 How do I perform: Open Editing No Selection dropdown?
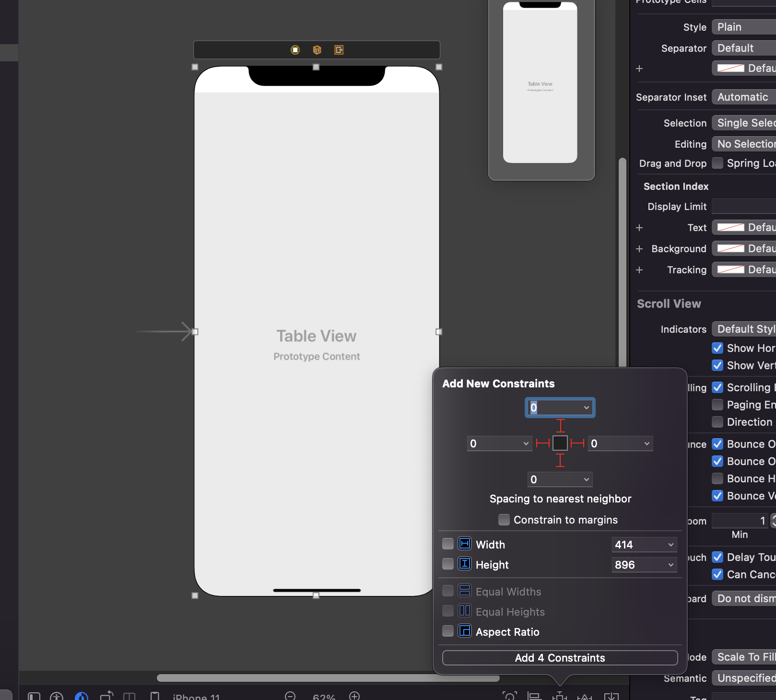coord(744,144)
